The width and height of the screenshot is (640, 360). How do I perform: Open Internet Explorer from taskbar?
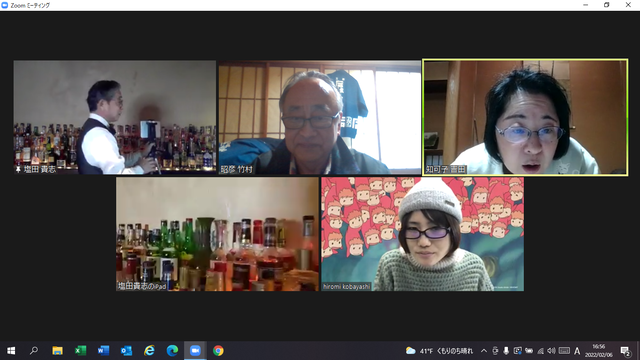tap(149, 351)
